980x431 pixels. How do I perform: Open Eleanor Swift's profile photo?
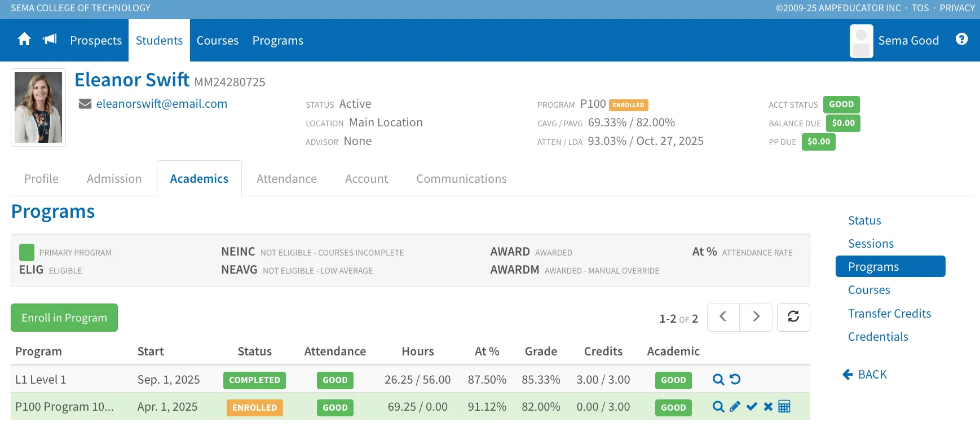(38, 107)
